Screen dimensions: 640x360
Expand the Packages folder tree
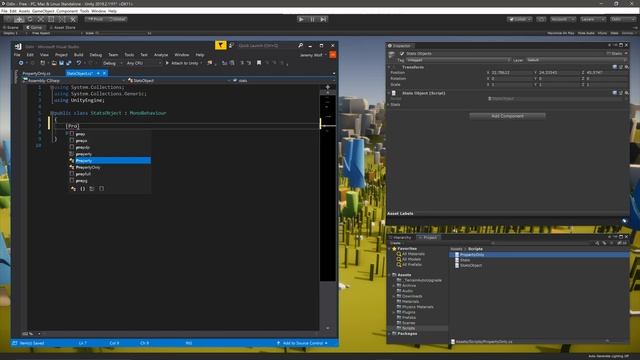[x=389, y=333]
